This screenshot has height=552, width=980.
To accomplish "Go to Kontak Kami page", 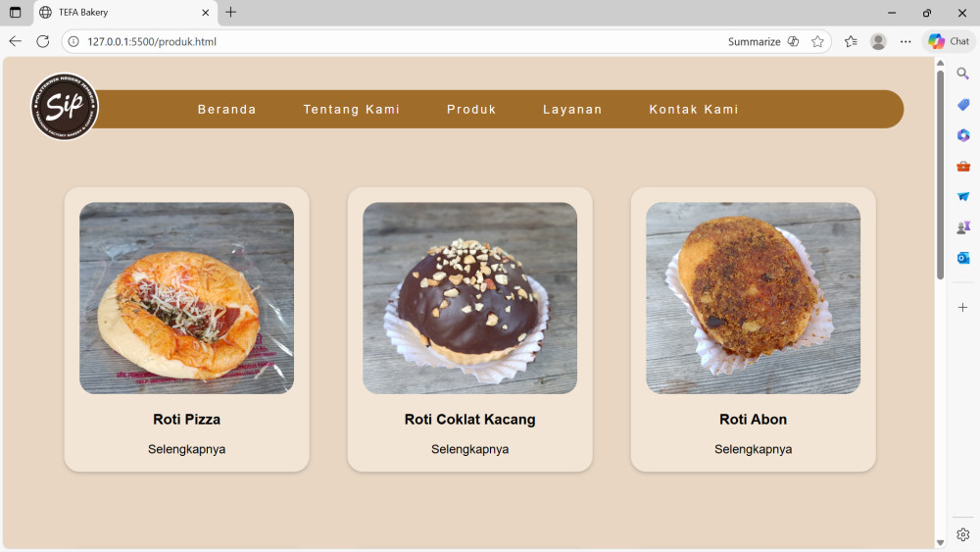I will tap(694, 110).
